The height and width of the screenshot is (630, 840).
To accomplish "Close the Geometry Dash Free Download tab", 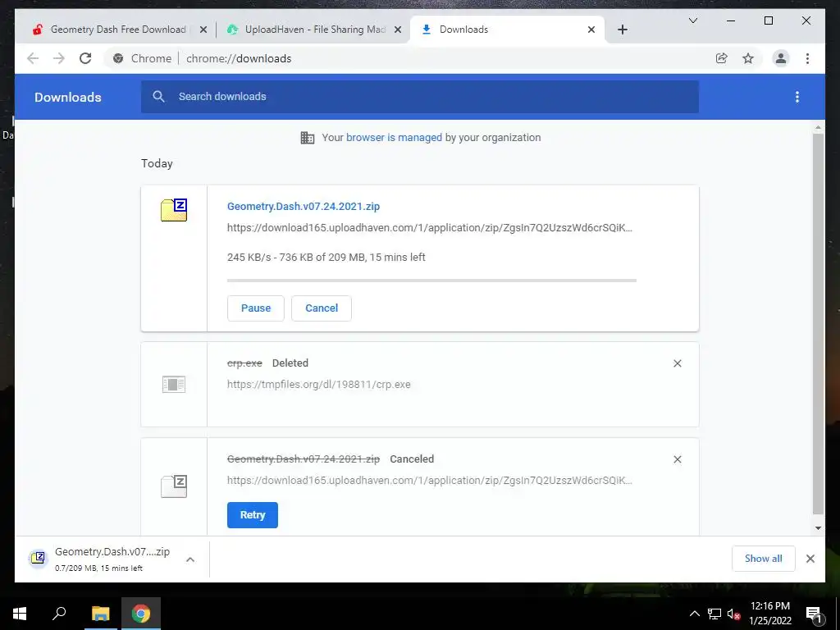I will pos(203,30).
